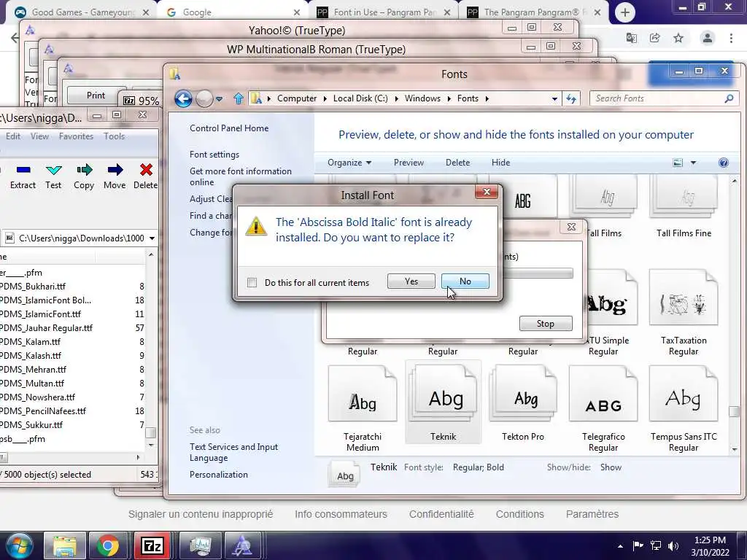Click Stop in the install progress dialog
Screen dimensions: 747x560
click(x=546, y=323)
